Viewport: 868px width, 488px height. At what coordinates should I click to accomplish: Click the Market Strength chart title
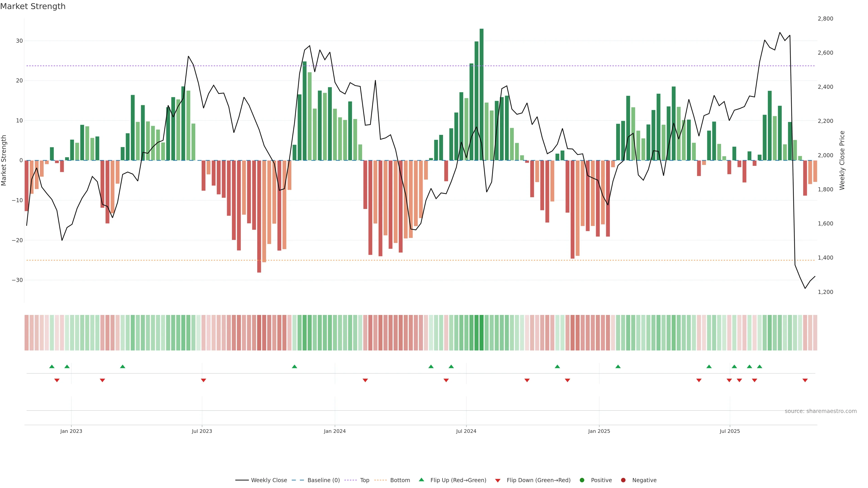click(33, 6)
